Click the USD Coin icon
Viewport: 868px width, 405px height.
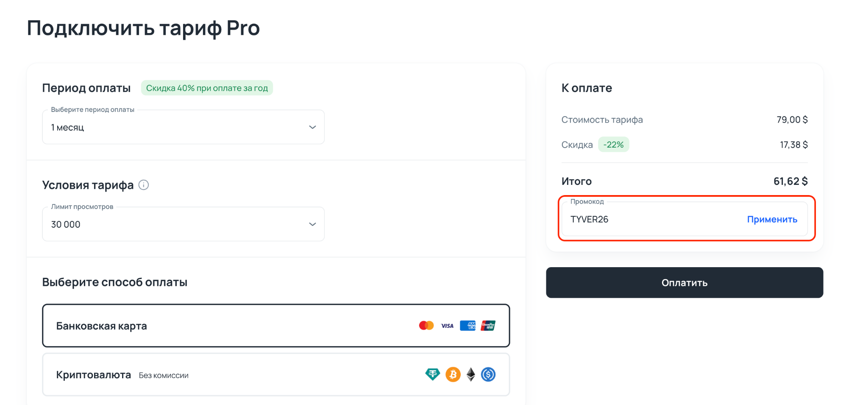(x=488, y=374)
